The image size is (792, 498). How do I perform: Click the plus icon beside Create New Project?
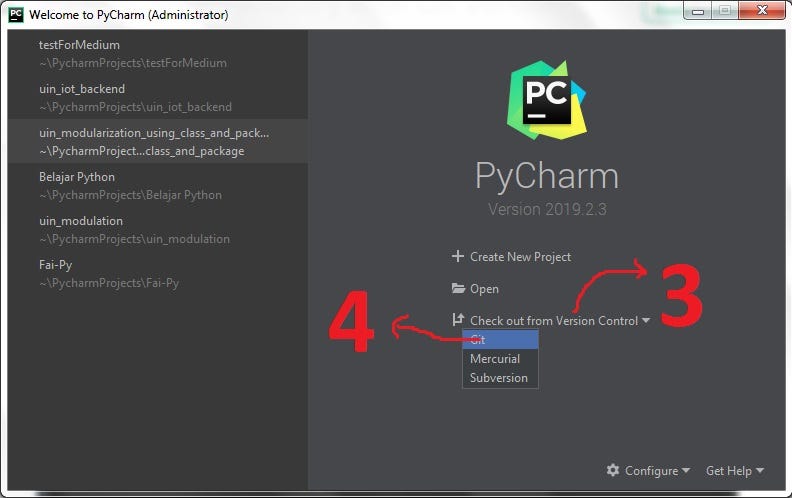click(458, 256)
